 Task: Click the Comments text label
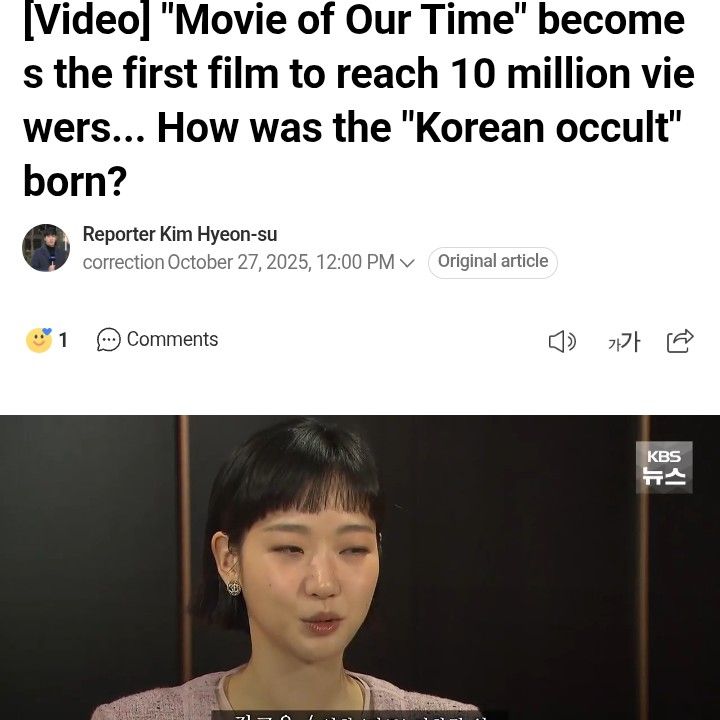(172, 340)
